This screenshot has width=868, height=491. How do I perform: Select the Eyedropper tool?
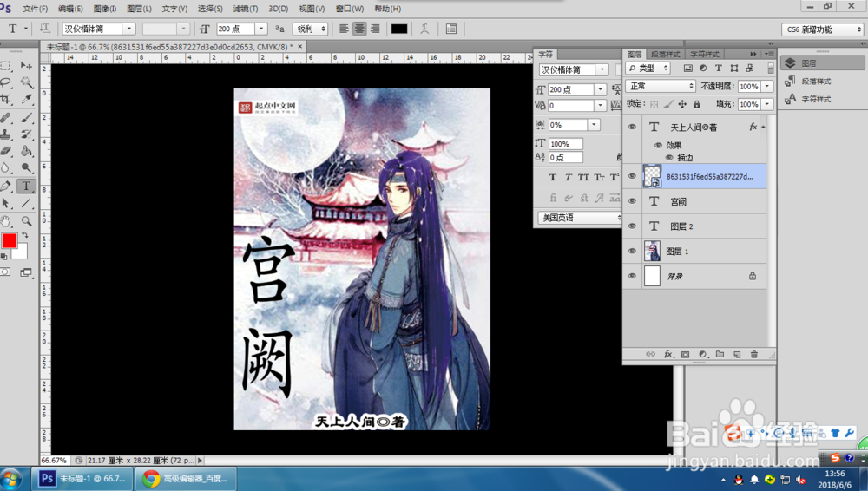[x=26, y=99]
